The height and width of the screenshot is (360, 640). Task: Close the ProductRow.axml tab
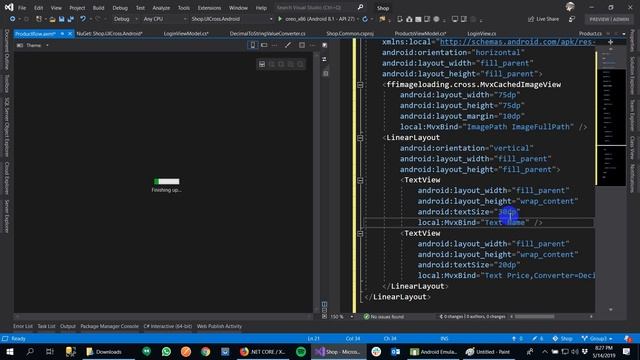point(70,33)
